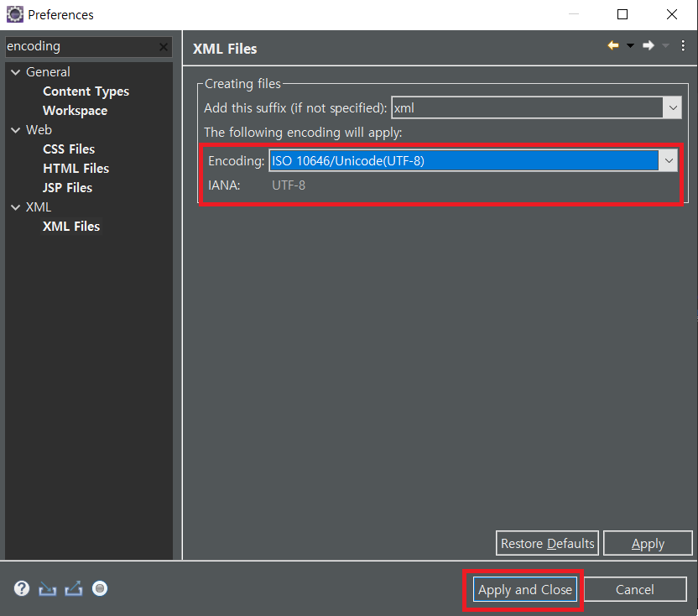Click the Export preferences icon
The width and height of the screenshot is (698, 616).
[x=74, y=589]
